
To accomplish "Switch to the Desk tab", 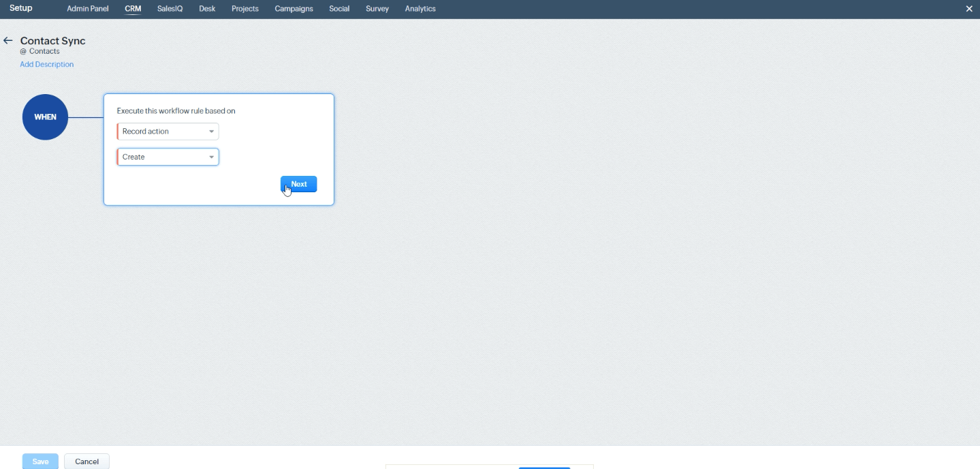I will (206, 9).
